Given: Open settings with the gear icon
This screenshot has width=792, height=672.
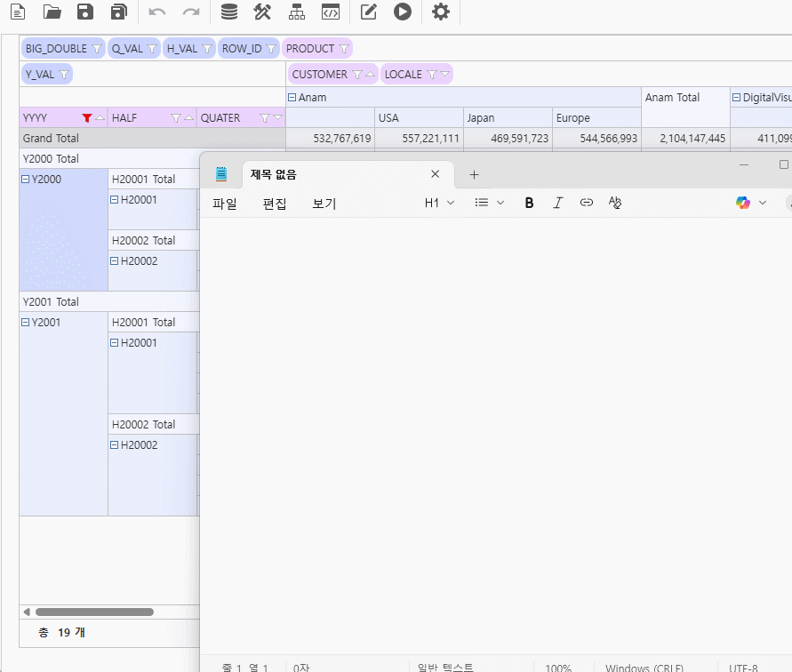Looking at the screenshot, I should tap(440, 12).
